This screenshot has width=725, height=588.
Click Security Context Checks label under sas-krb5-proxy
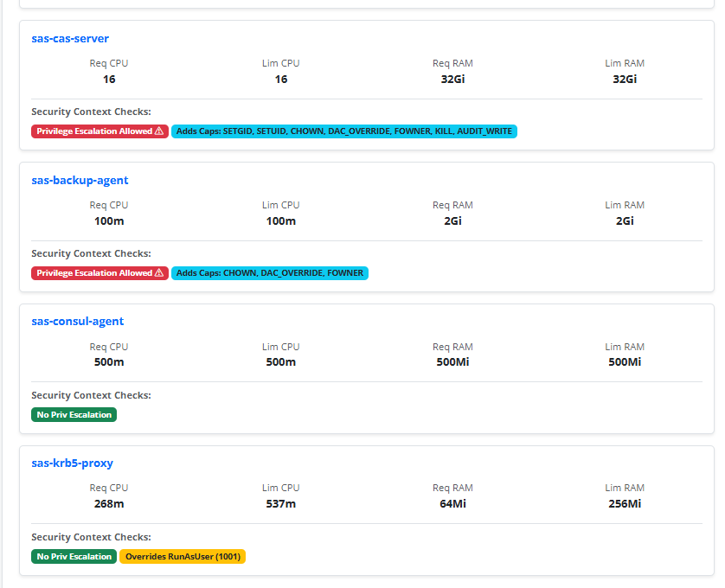[91, 538]
